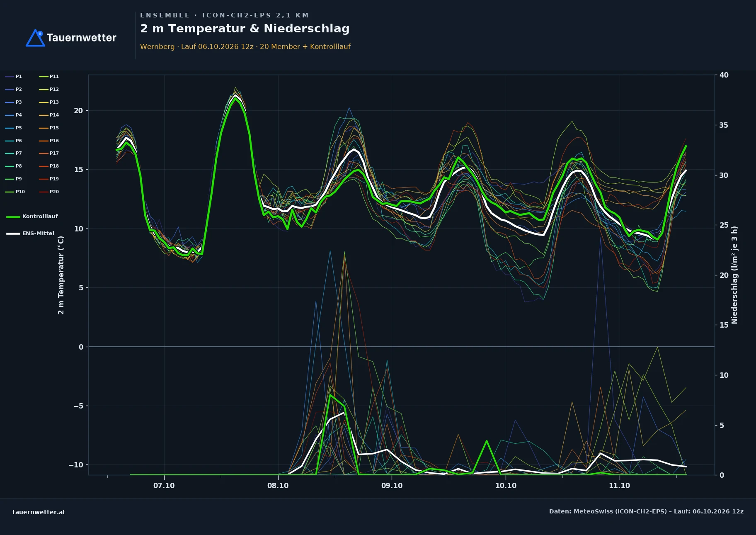This screenshot has height=535, width=756.
Task: Click the P3 legend entry
Action: (14, 102)
